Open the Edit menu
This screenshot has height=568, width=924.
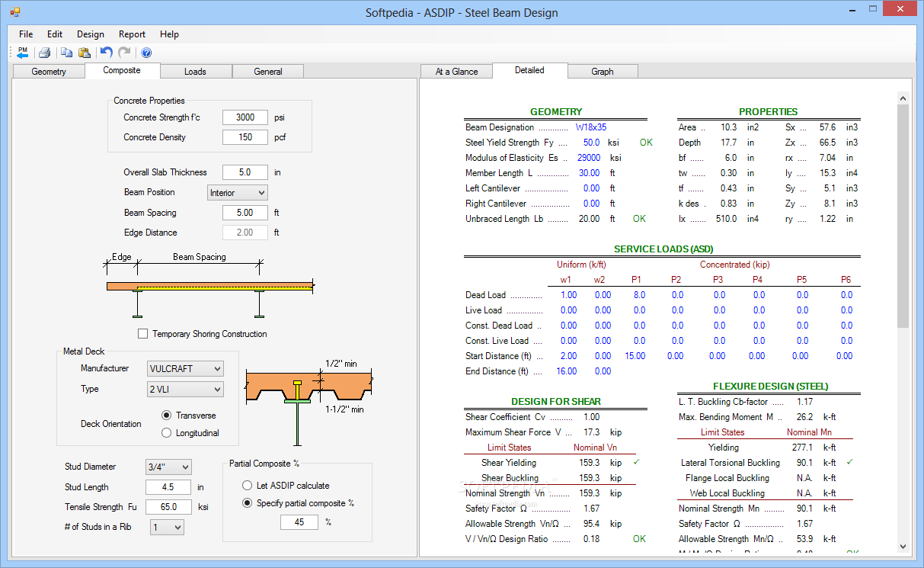pos(55,34)
